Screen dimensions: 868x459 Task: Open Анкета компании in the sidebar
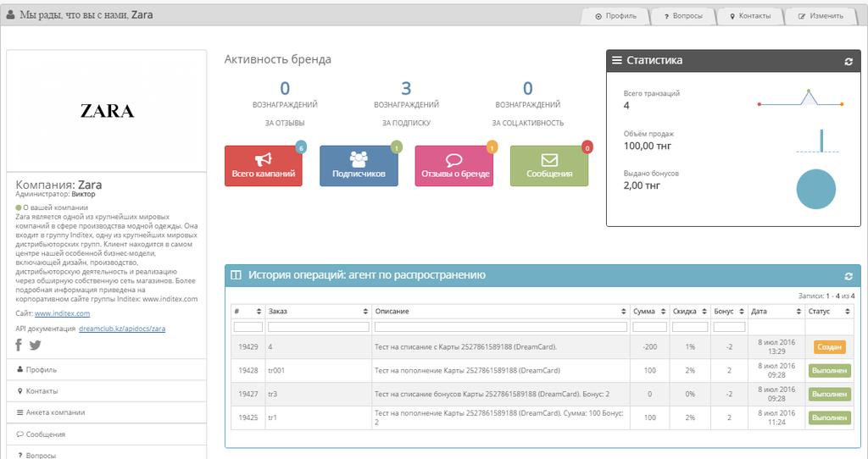coord(106,412)
